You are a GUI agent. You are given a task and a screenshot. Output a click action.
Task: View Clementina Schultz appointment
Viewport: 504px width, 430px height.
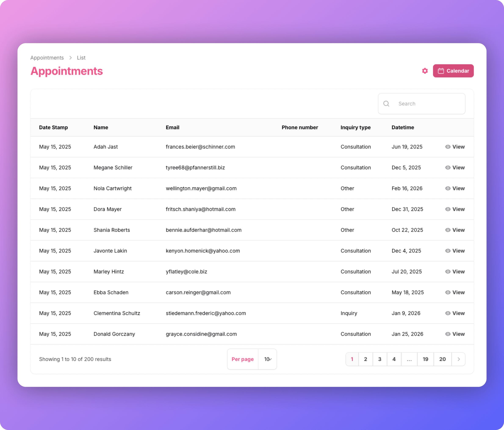[x=458, y=313]
